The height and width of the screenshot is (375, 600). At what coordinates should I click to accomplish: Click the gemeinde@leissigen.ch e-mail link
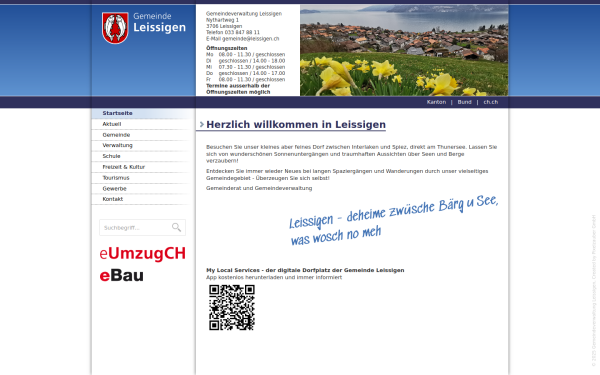250,39
